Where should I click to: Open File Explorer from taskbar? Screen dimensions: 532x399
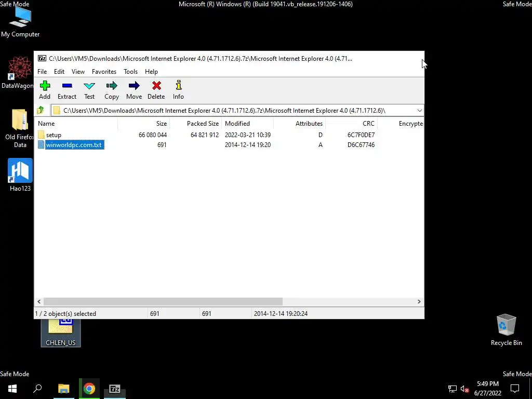click(63, 389)
